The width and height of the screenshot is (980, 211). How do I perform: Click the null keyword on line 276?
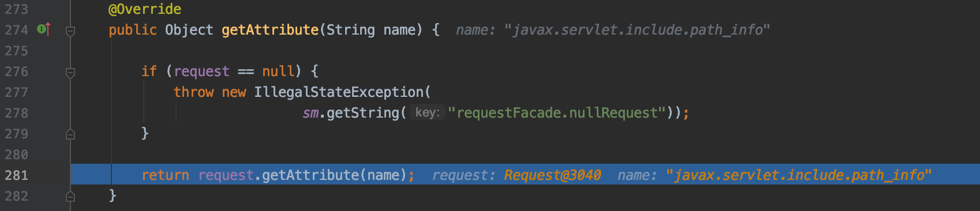[278, 71]
